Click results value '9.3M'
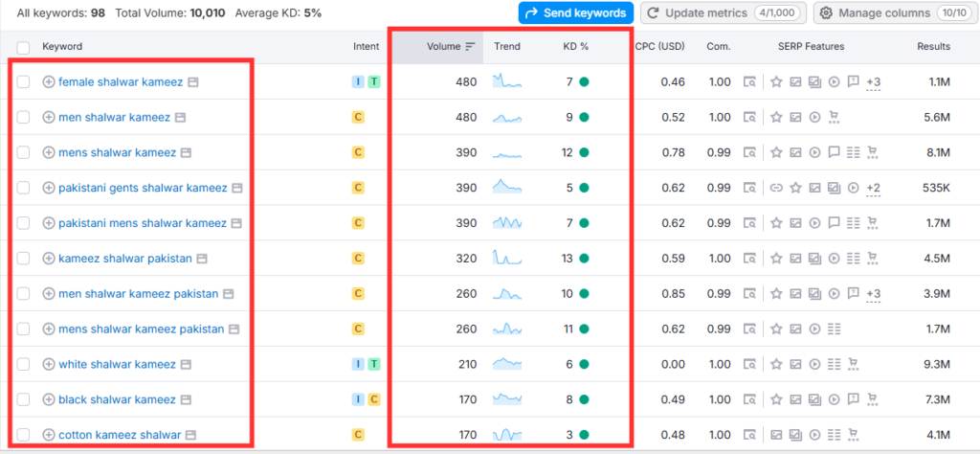Viewport: 980px width, 454px height. point(938,364)
